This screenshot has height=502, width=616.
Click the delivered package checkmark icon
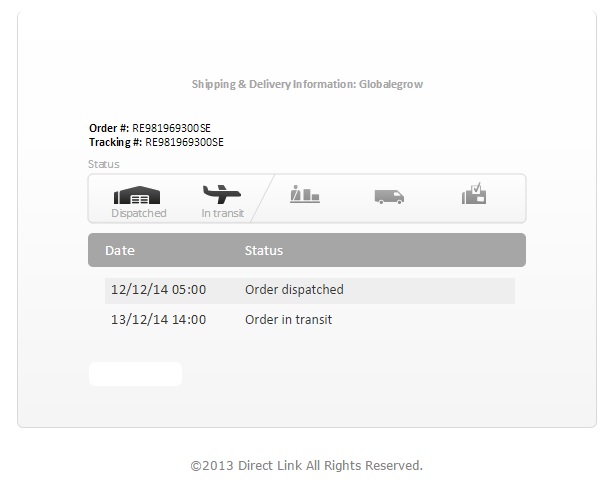[x=474, y=193]
